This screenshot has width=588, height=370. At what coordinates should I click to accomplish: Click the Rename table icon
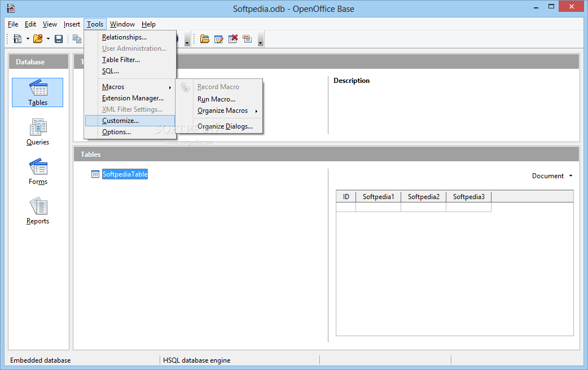(247, 38)
